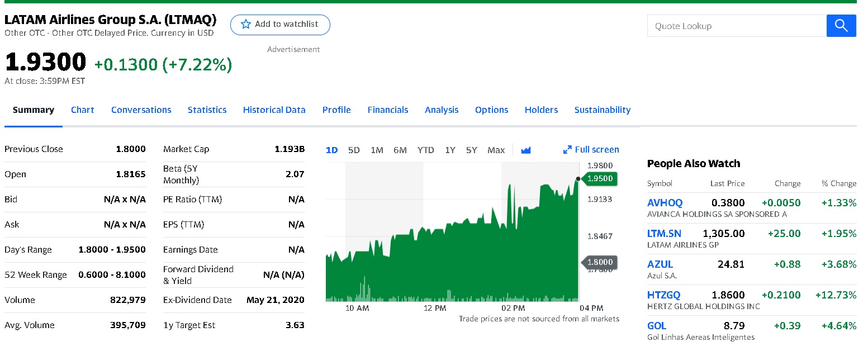868x346 pixels.
Task: Click the HTZGQ symbol link
Action: coord(663,295)
